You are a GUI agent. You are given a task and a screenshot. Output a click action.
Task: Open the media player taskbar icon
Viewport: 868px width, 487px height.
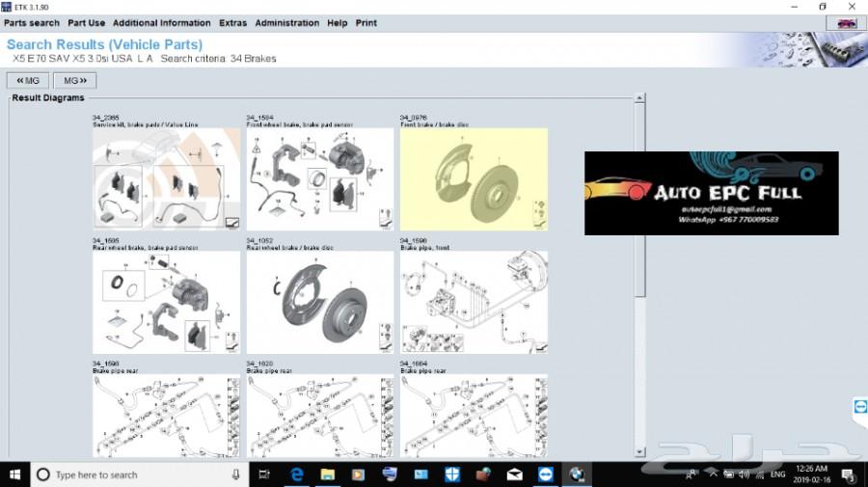(x=358, y=474)
